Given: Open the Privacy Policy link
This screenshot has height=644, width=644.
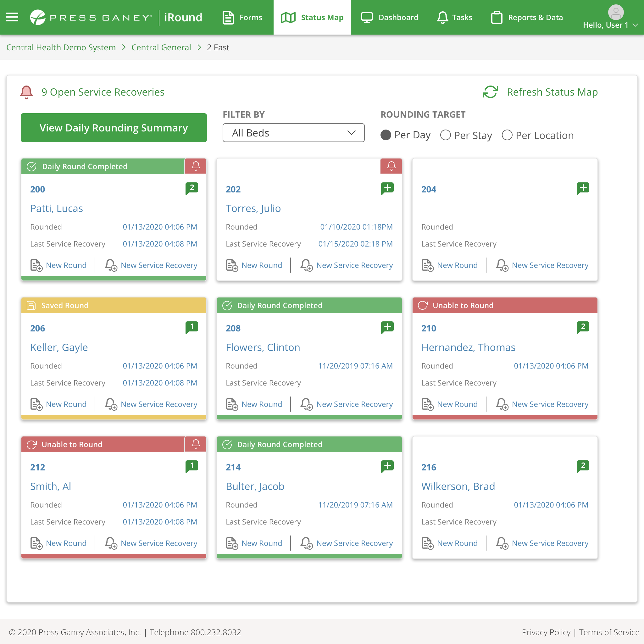Looking at the screenshot, I should 546,632.
